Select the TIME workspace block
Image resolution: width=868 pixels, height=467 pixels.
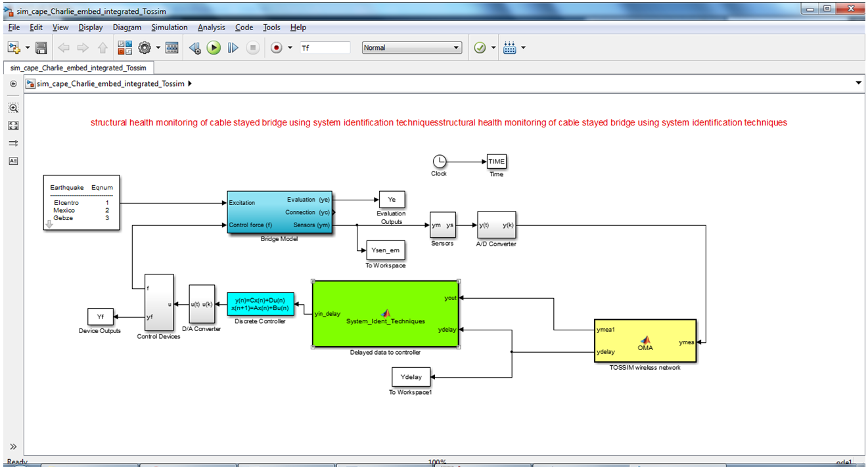(497, 162)
